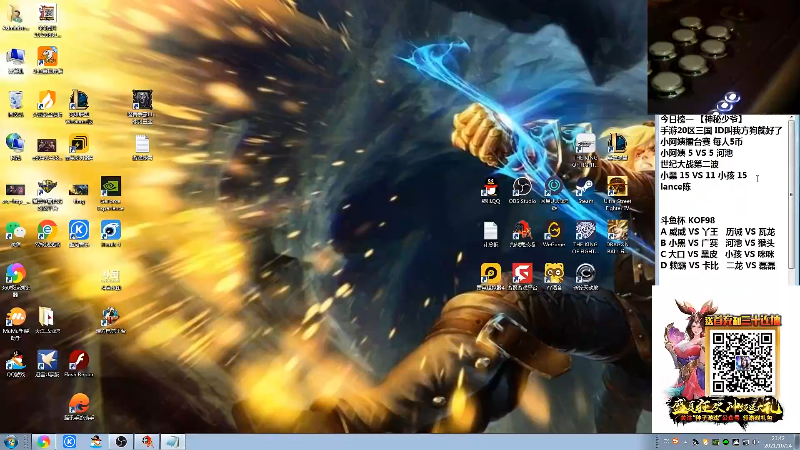This screenshot has height=450, width=800.
Task: Open the Network desktop icon
Action: point(15,147)
